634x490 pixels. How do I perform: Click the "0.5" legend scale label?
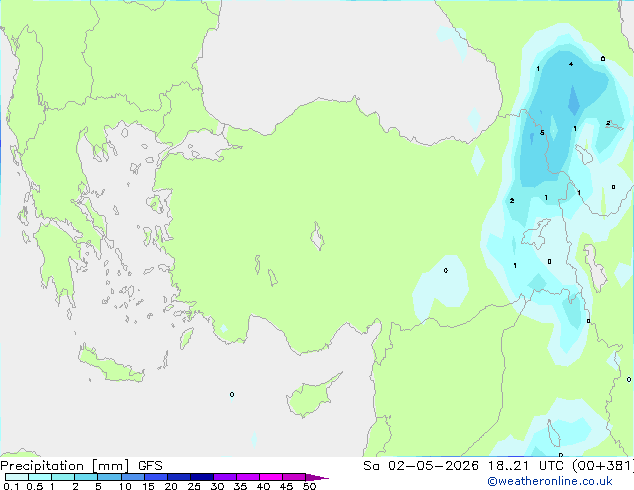[35, 486]
